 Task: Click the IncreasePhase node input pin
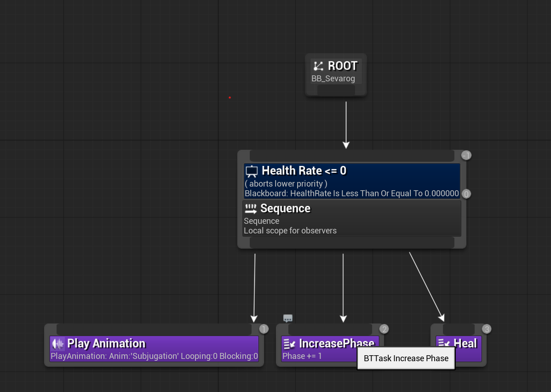(330, 329)
